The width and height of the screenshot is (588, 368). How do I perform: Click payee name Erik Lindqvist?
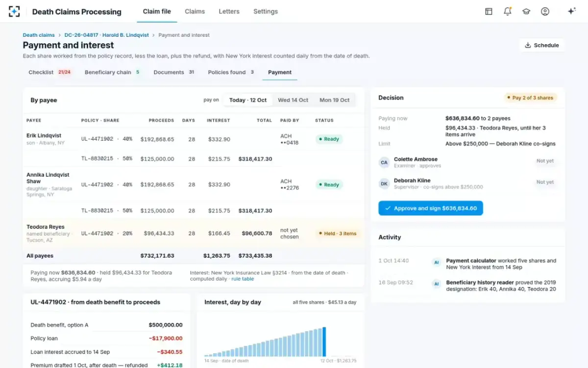(45, 135)
